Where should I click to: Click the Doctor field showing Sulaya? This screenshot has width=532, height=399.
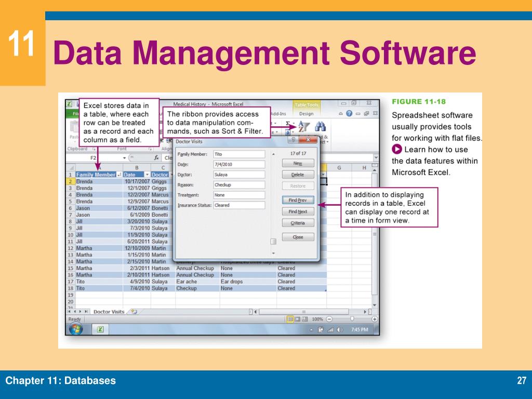click(x=239, y=175)
